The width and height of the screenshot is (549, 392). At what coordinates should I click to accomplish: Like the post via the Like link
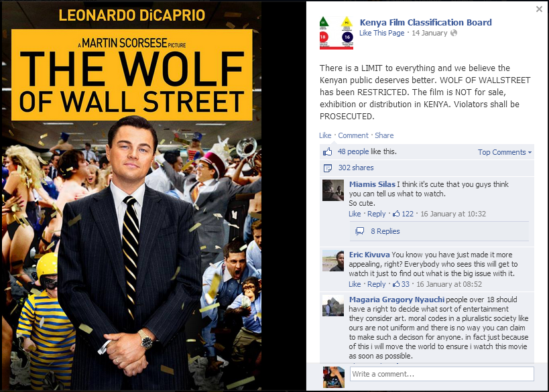[x=325, y=135]
